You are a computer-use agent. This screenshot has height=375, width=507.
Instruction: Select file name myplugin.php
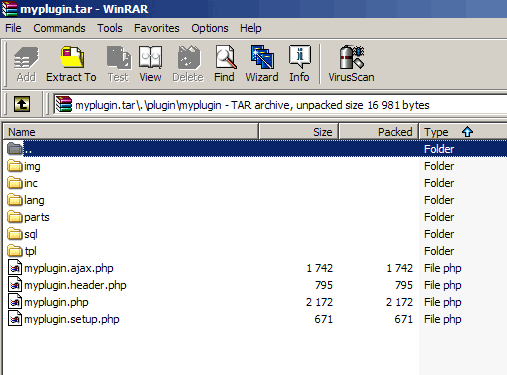pos(56,302)
